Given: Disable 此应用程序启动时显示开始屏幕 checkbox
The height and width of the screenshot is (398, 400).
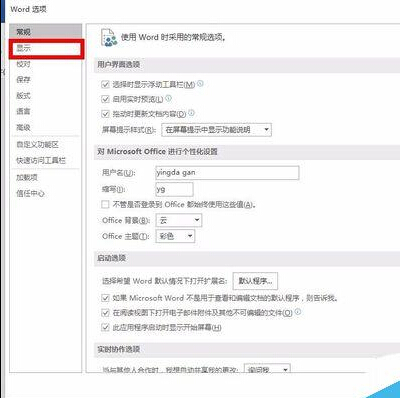Looking at the screenshot, I should 105,327.
